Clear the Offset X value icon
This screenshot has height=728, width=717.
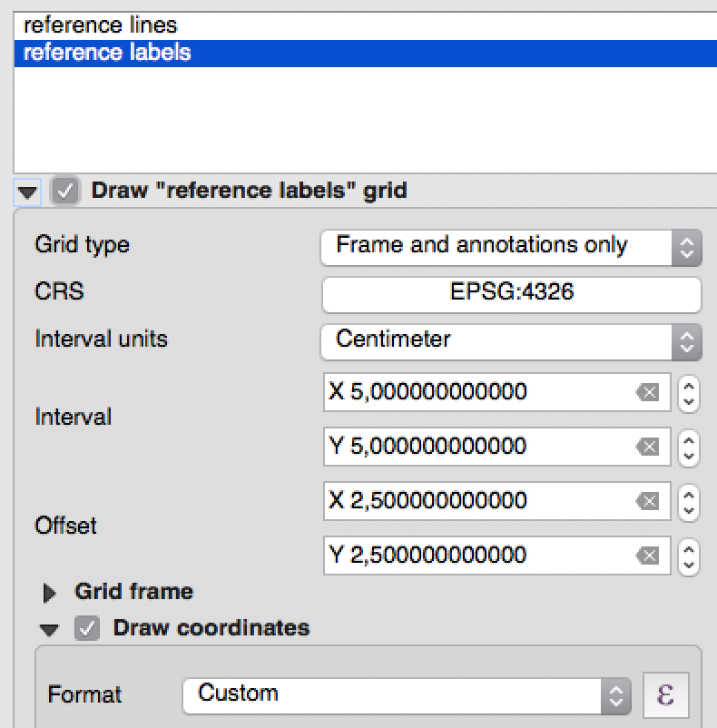pos(646,501)
